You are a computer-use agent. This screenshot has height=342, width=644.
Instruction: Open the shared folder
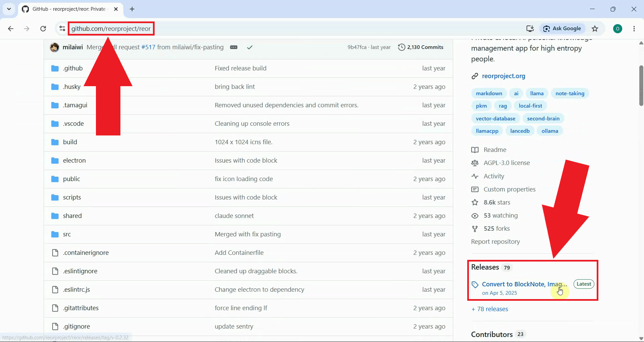pos(72,216)
